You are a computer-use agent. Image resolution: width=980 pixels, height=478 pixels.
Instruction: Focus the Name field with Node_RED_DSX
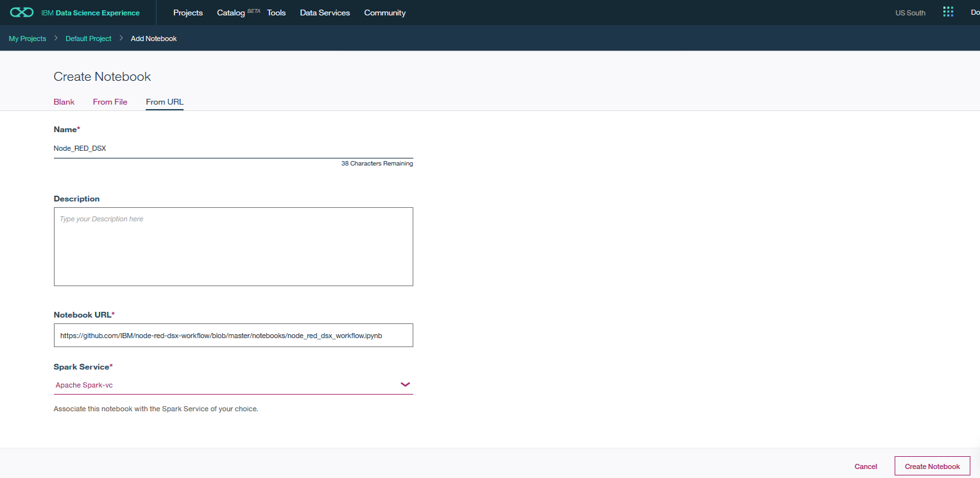tap(233, 148)
